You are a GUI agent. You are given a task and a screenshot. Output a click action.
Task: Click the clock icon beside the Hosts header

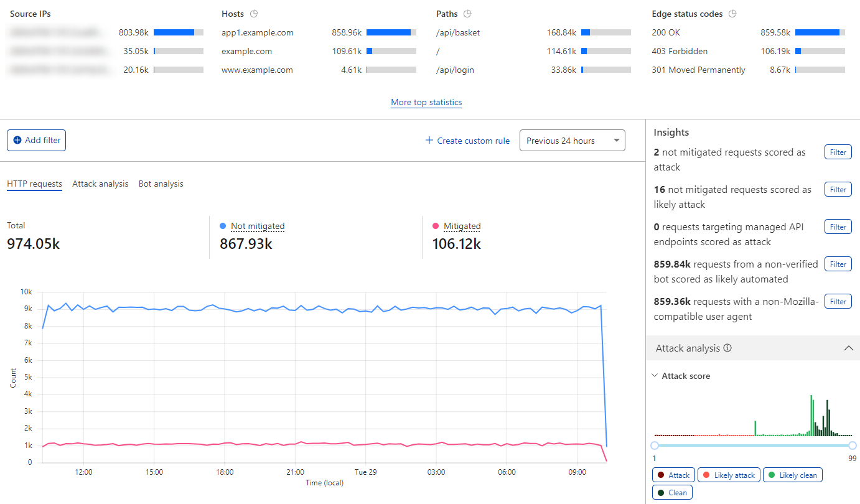254,13
